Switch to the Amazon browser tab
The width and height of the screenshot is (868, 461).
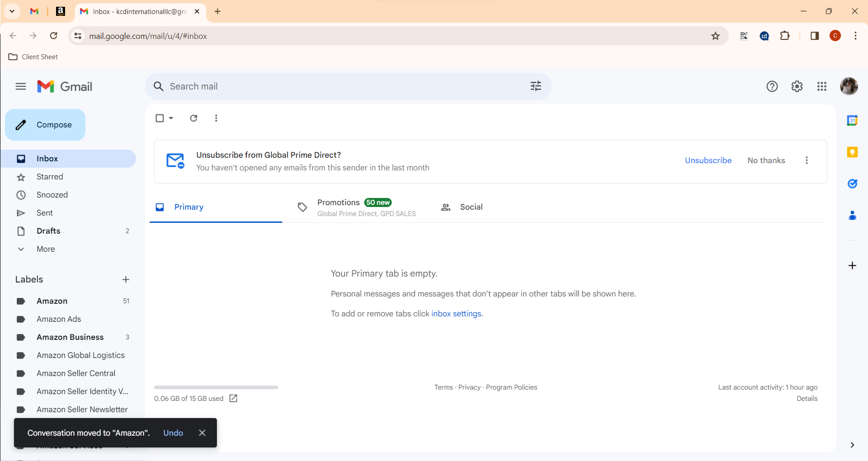tap(60, 11)
